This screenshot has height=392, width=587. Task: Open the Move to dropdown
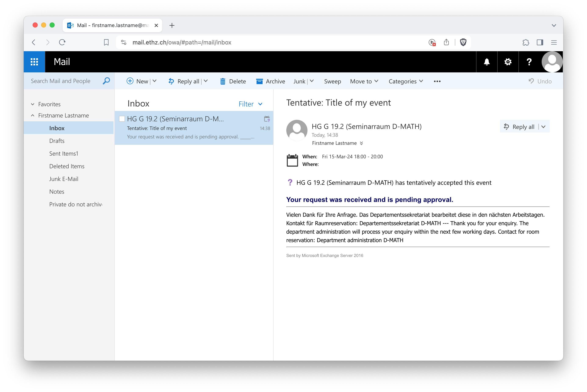[364, 81]
